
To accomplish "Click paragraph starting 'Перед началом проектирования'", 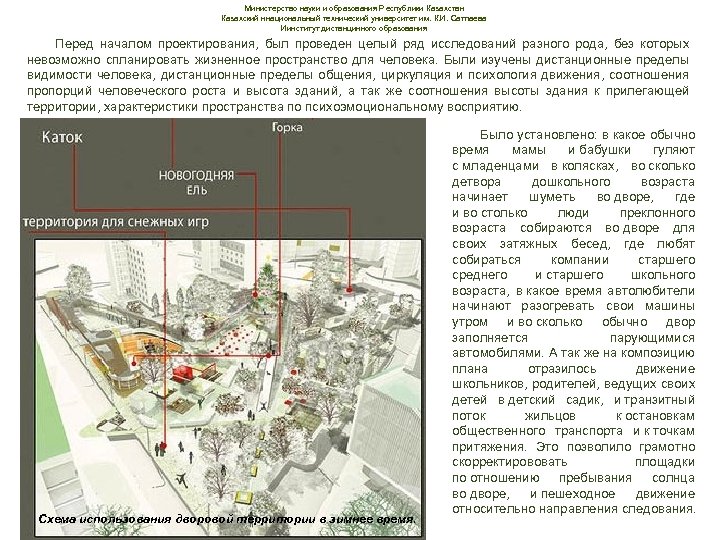I will [358, 75].
